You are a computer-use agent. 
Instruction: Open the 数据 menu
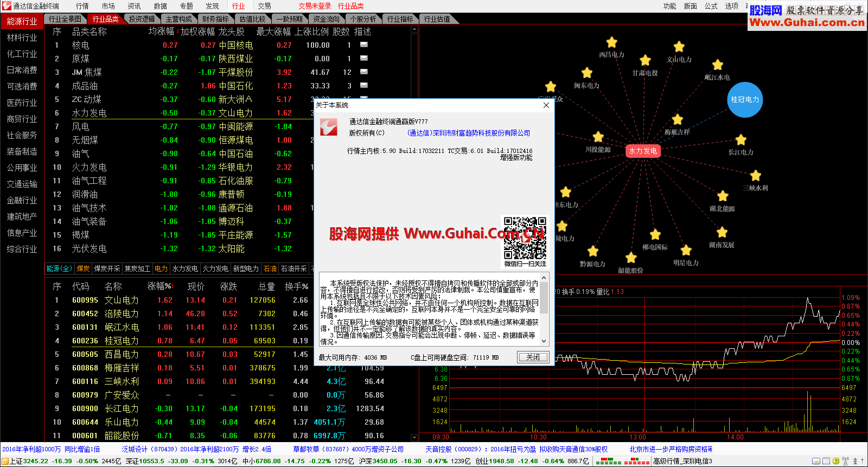pyautogui.click(x=160, y=6)
